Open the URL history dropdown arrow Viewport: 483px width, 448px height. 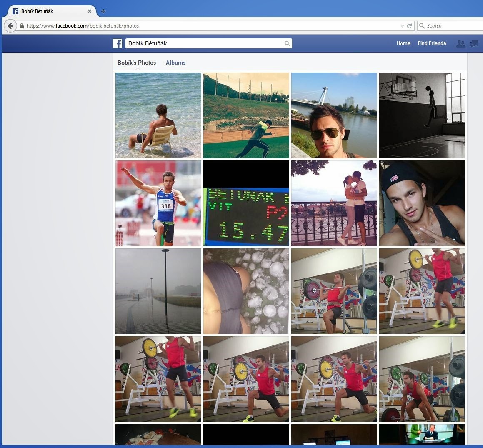pos(402,26)
